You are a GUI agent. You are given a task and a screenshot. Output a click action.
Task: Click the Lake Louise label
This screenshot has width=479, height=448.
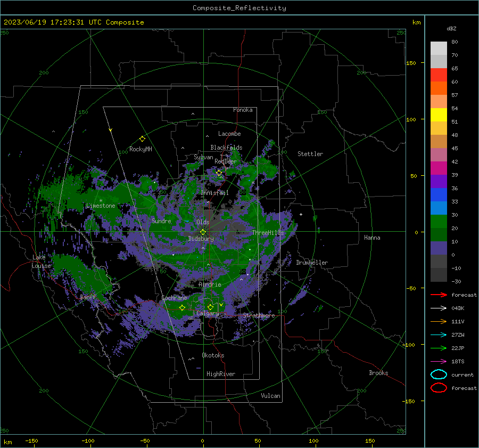(41, 262)
